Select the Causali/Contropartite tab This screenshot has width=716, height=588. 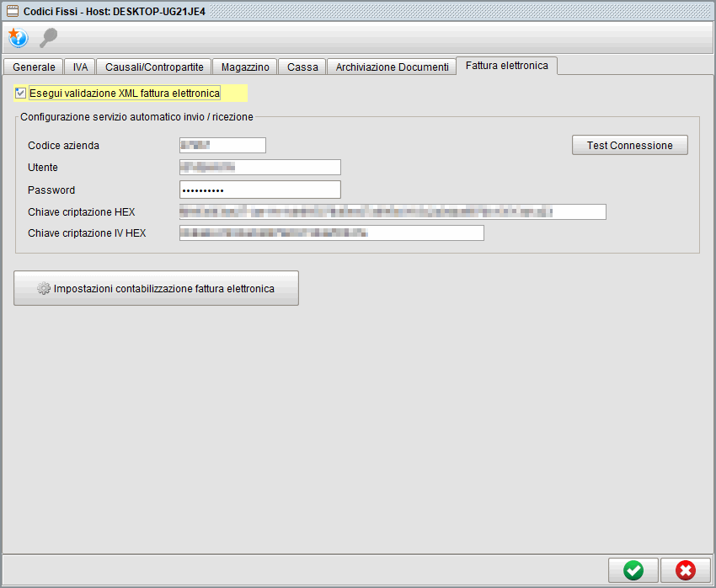[154, 67]
